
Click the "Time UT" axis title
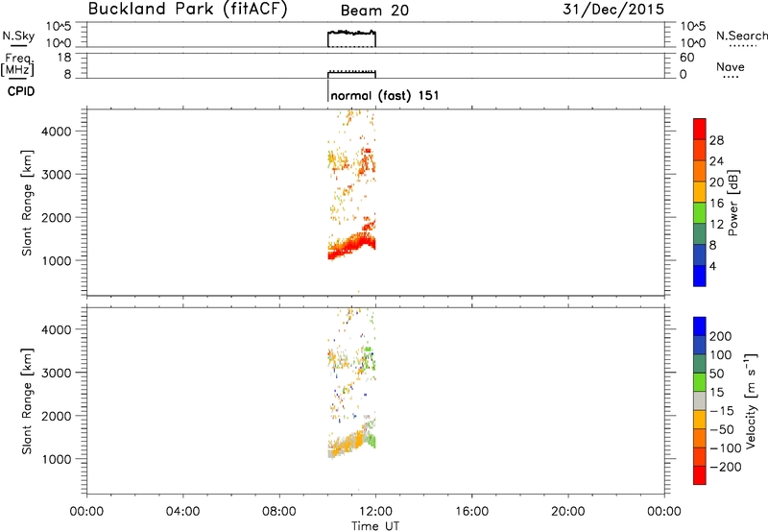pos(375,526)
